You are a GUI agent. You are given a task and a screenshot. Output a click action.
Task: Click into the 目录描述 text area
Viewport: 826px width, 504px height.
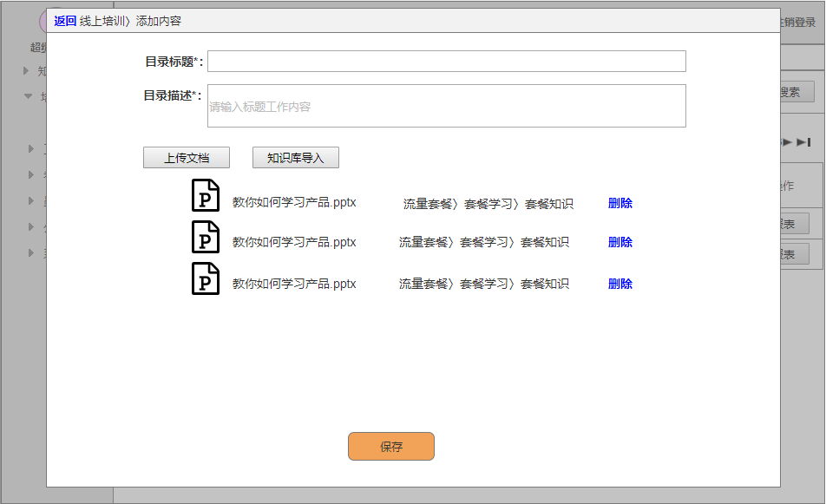pyautogui.click(x=447, y=106)
